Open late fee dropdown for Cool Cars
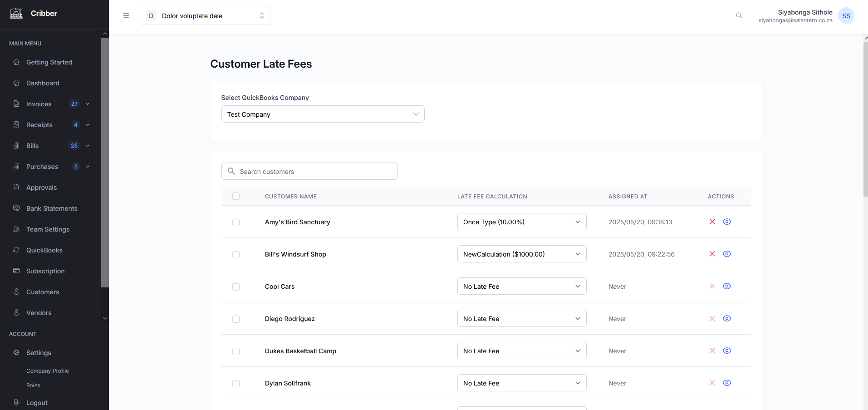This screenshot has width=868, height=410. 522,286
